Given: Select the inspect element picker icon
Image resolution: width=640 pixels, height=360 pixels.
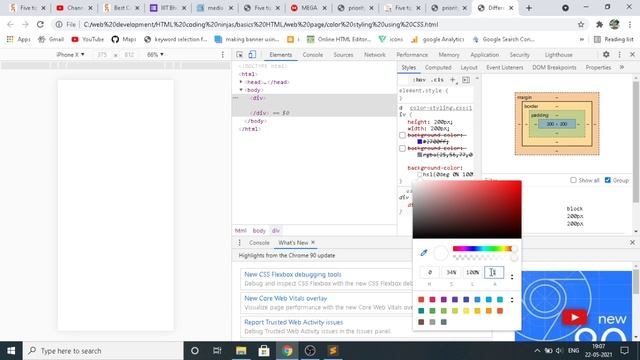Looking at the screenshot, I should [240, 54].
